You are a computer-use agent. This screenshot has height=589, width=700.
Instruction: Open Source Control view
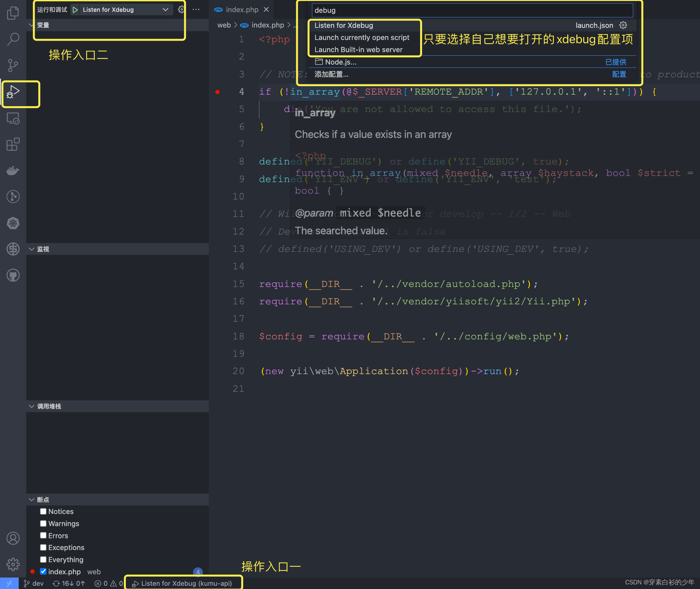coord(13,66)
